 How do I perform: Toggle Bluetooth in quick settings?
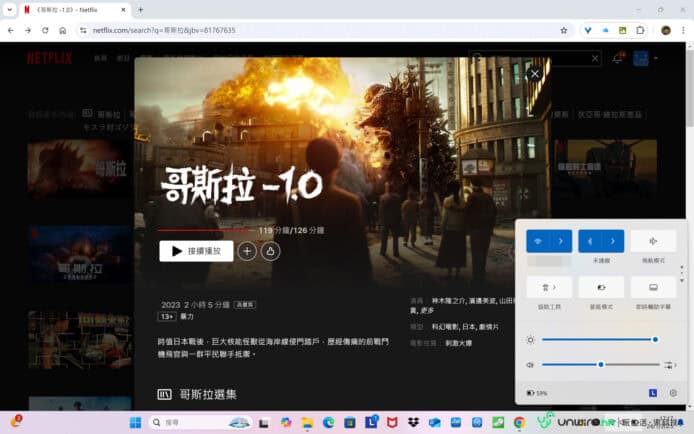[x=590, y=241]
